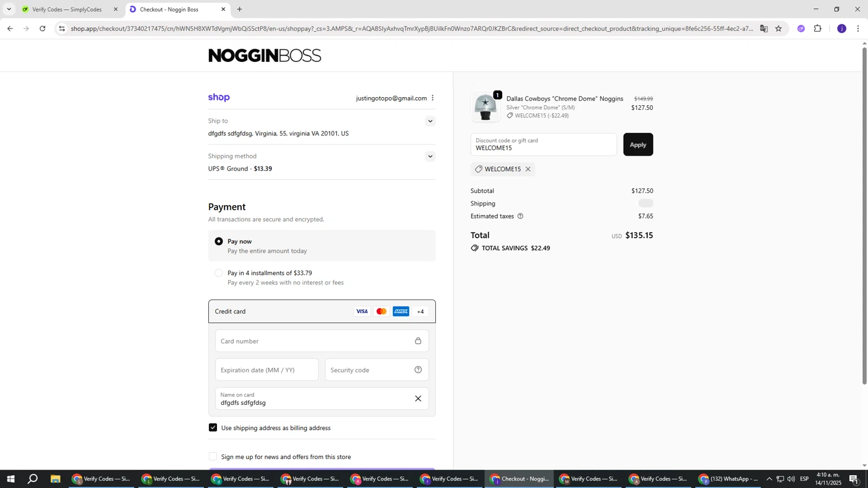
Task: Click the Mastercard icon
Action: tap(381, 312)
